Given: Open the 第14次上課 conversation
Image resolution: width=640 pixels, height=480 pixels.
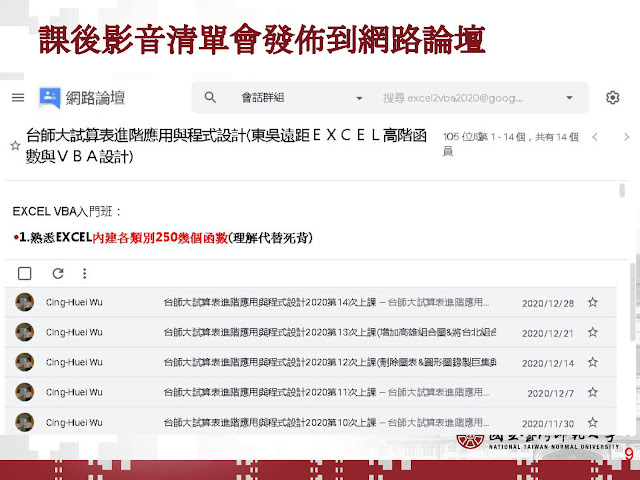Looking at the screenshot, I should pyautogui.click(x=310, y=302).
